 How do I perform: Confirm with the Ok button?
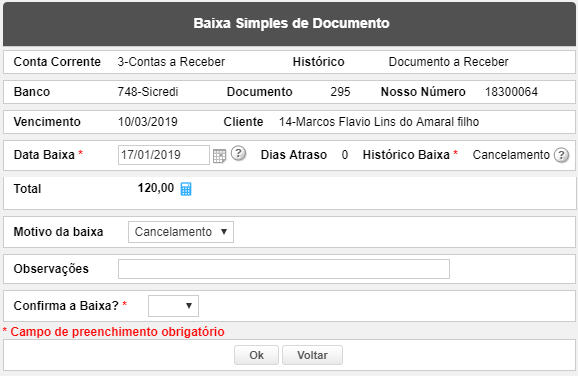[256, 355]
